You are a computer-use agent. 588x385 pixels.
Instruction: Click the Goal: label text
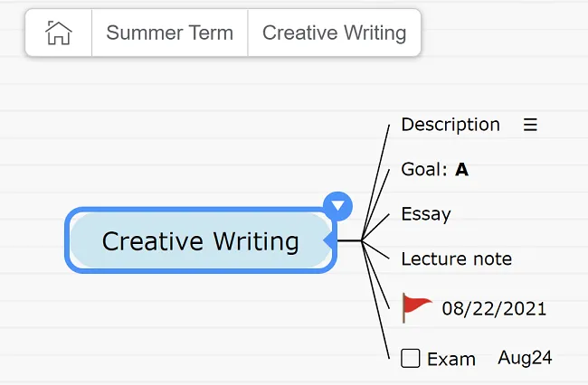coord(424,169)
